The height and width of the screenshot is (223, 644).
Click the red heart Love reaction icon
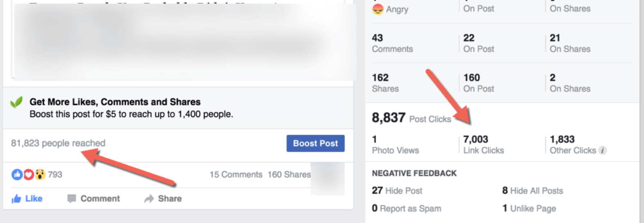[28, 175]
